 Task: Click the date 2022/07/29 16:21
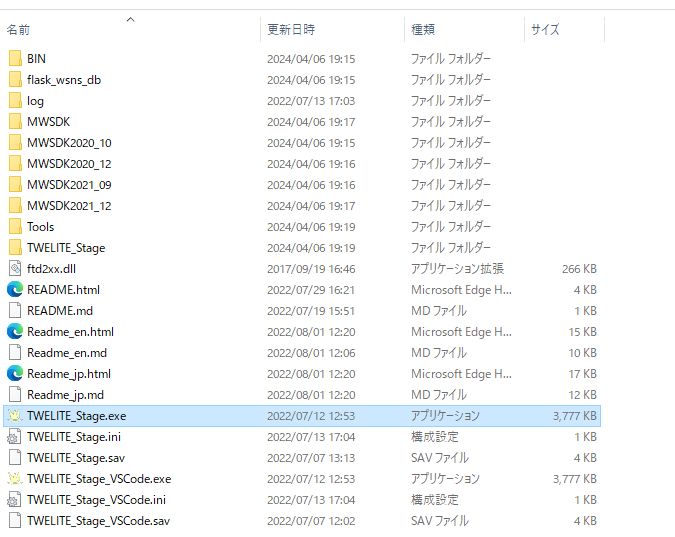click(311, 290)
